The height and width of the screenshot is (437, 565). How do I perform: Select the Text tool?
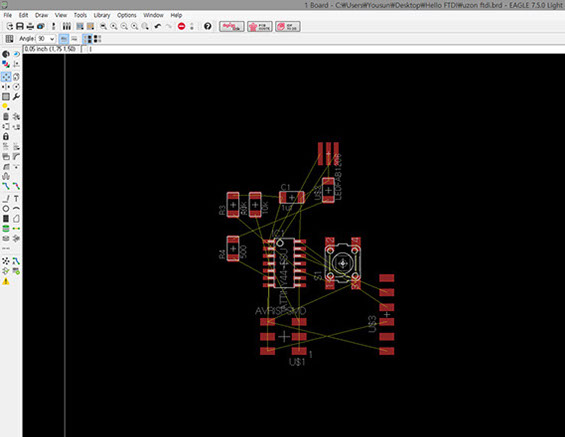click(x=16, y=199)
